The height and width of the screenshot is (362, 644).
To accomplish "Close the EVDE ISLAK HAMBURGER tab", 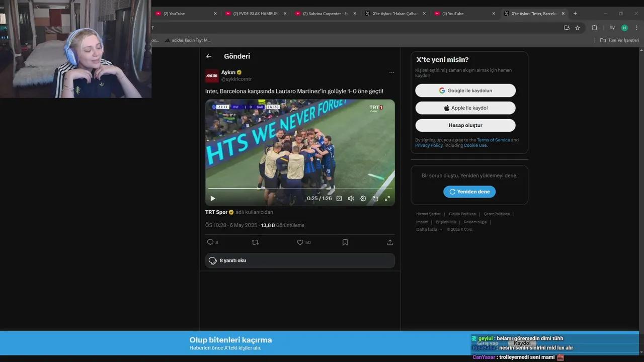I will pyautogui.click(x=285, y=14).
